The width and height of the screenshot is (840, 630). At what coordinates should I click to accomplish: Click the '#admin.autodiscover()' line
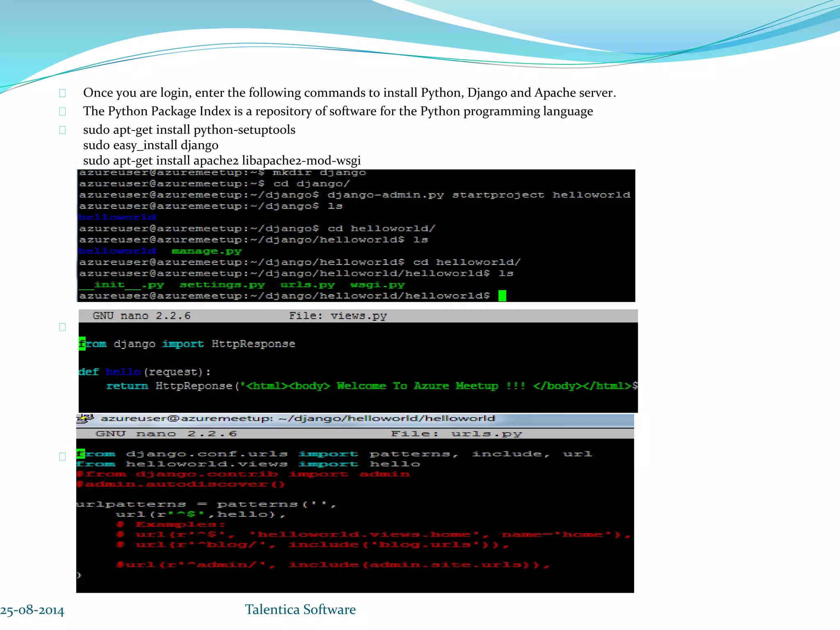click(x=180, y=484)
